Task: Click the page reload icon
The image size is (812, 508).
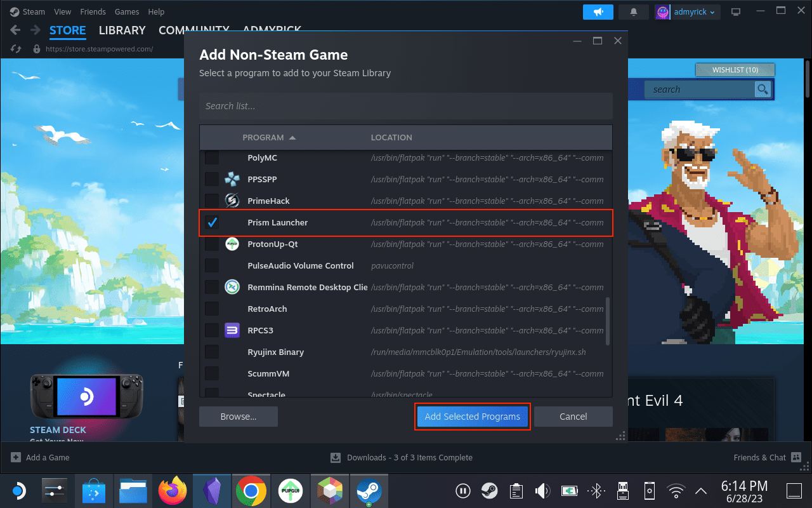Action: pyautogui.click(x=16, y=49)
